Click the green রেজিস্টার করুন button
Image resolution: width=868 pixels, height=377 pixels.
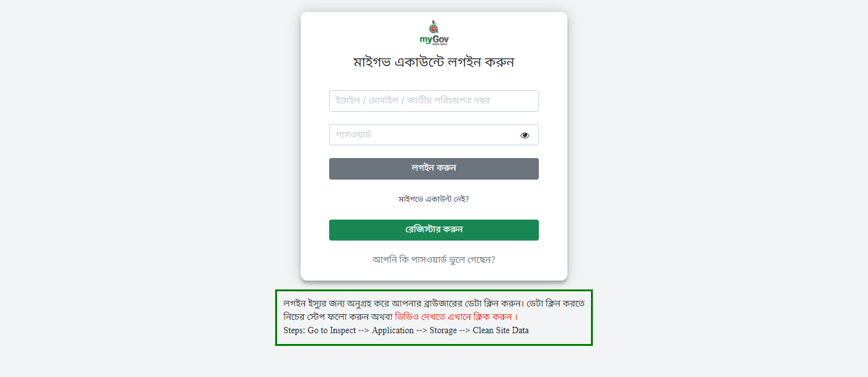(x=434, y=230)
